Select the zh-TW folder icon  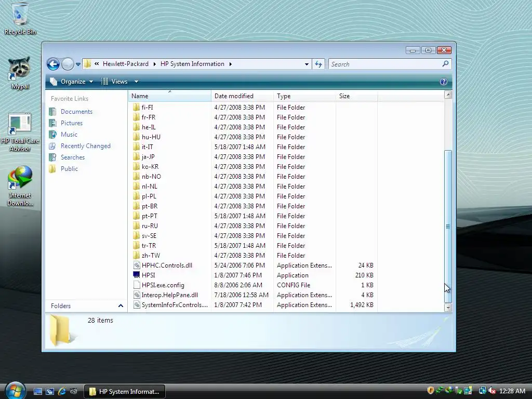137,255
